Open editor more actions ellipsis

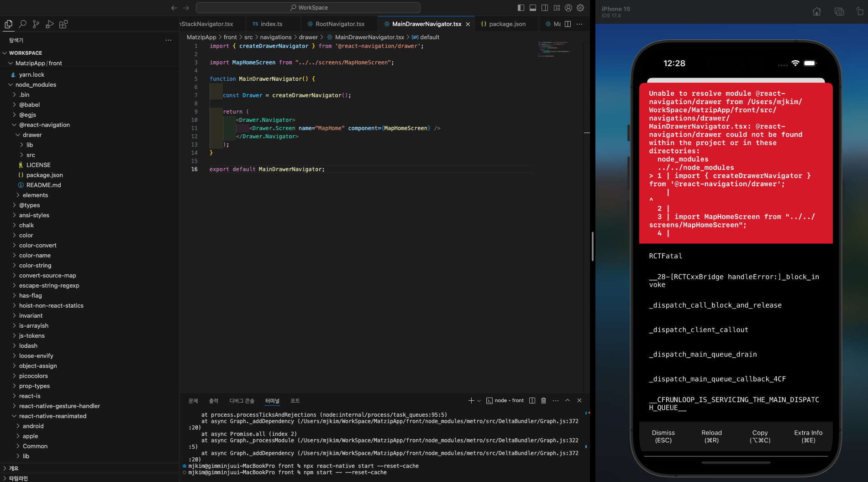(579, 24)
